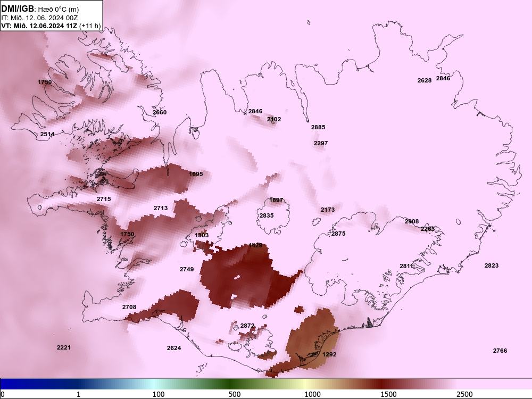Click the map value 2628
This screenshot has height=399, width=532.
(425, 80)
